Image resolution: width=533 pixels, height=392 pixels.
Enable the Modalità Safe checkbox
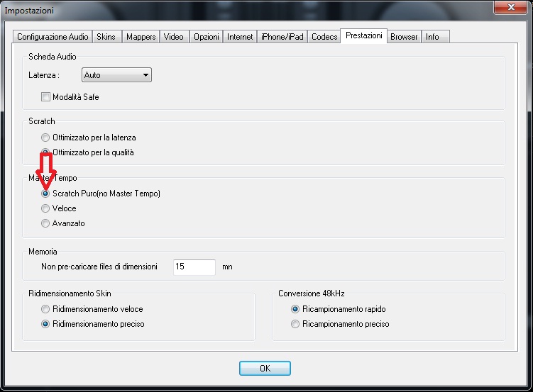70,97
